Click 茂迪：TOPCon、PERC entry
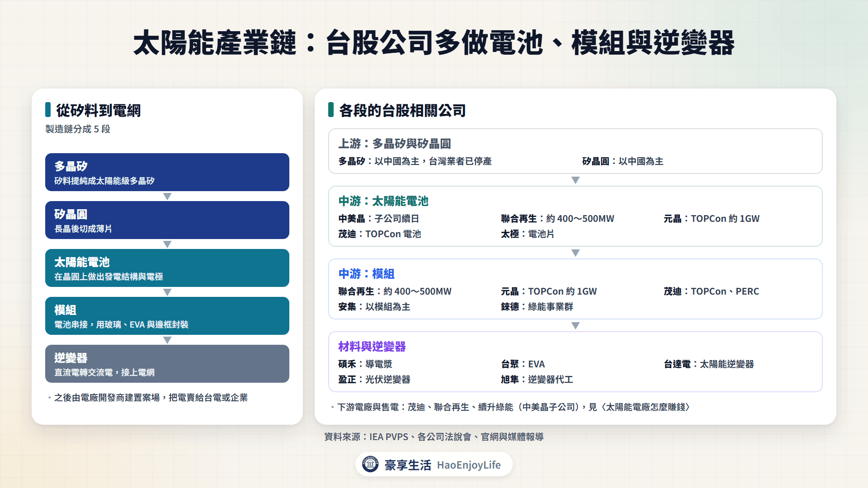The height and width of the screenshot is (488, 868). [x=712, y=291]
